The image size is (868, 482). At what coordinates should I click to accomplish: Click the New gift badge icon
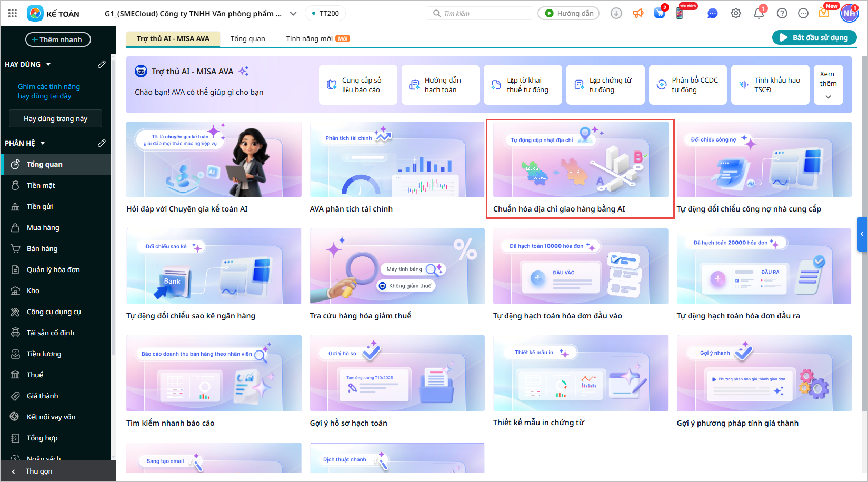(x=824, y=13)
